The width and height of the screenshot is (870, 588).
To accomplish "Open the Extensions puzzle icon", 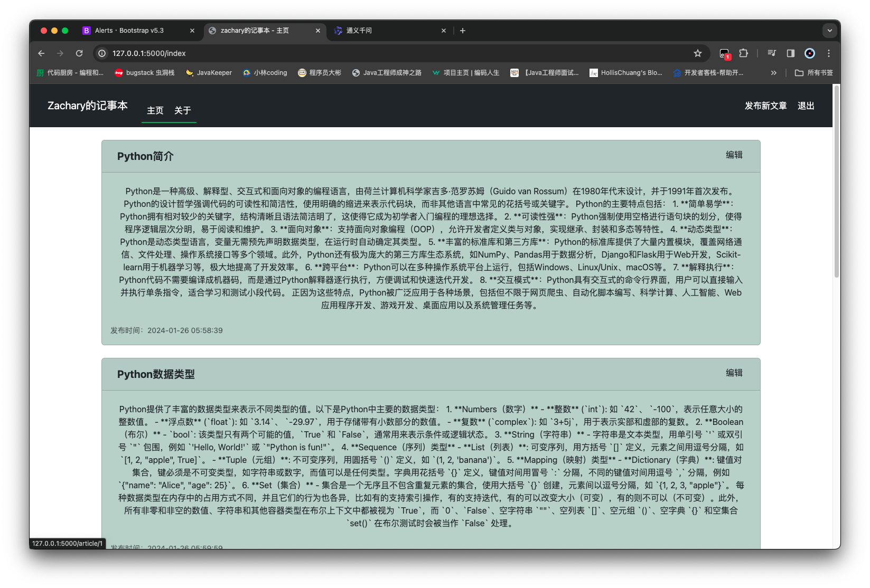I will click(744, 53).
